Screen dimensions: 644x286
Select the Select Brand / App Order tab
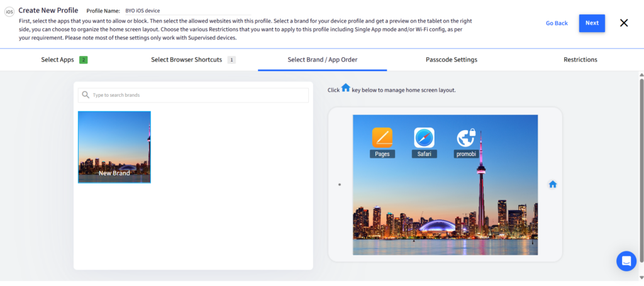coord(322,60)
